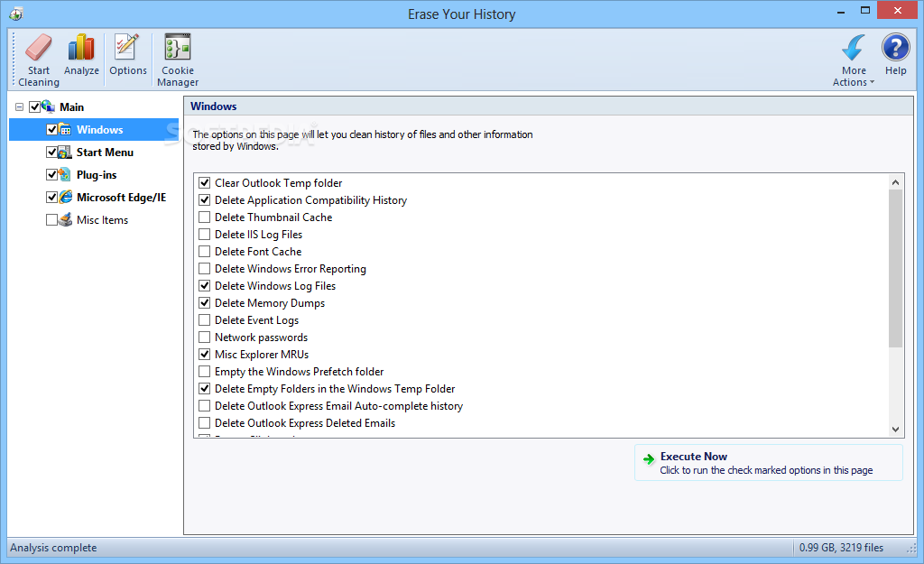This screenshot has width=924, height=564.
Task: Minimize the Erase Your History window
Action: [841, 11]
